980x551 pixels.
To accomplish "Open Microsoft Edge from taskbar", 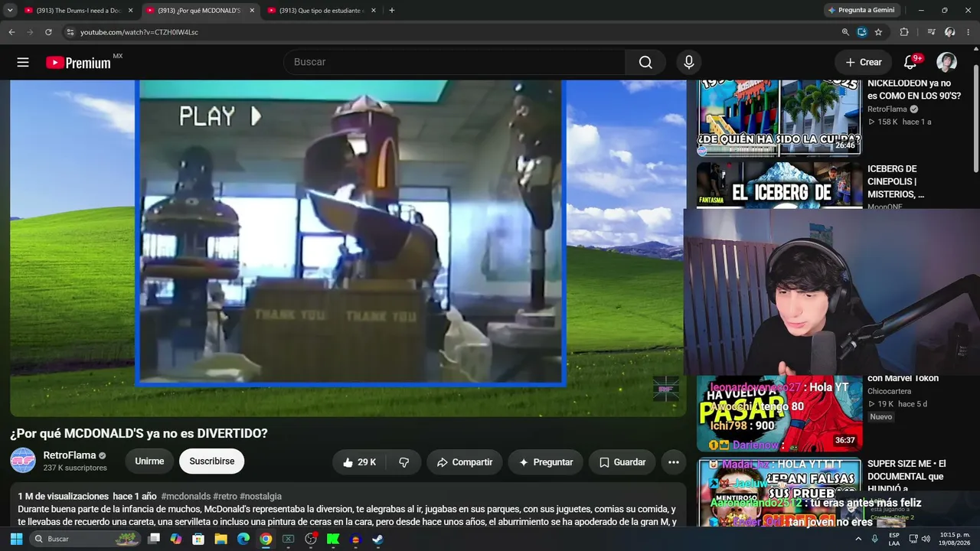I will tap(243, 539).
